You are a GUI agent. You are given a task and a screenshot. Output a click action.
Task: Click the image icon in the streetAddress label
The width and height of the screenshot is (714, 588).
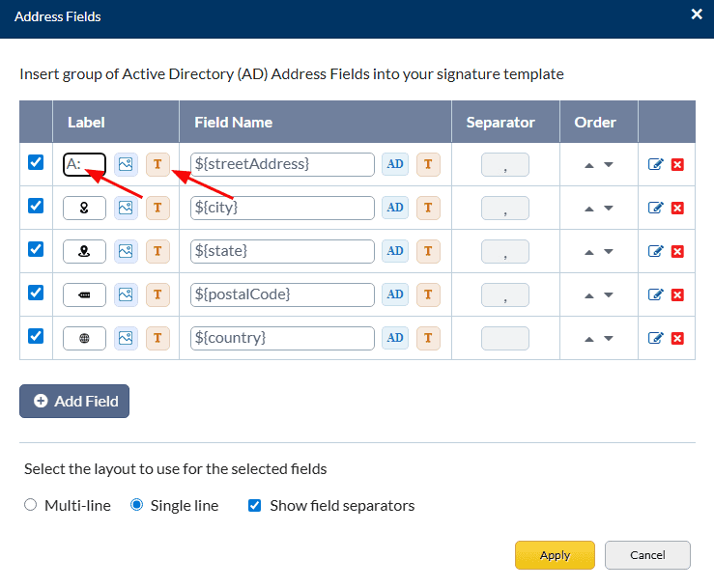click(126, 164)
